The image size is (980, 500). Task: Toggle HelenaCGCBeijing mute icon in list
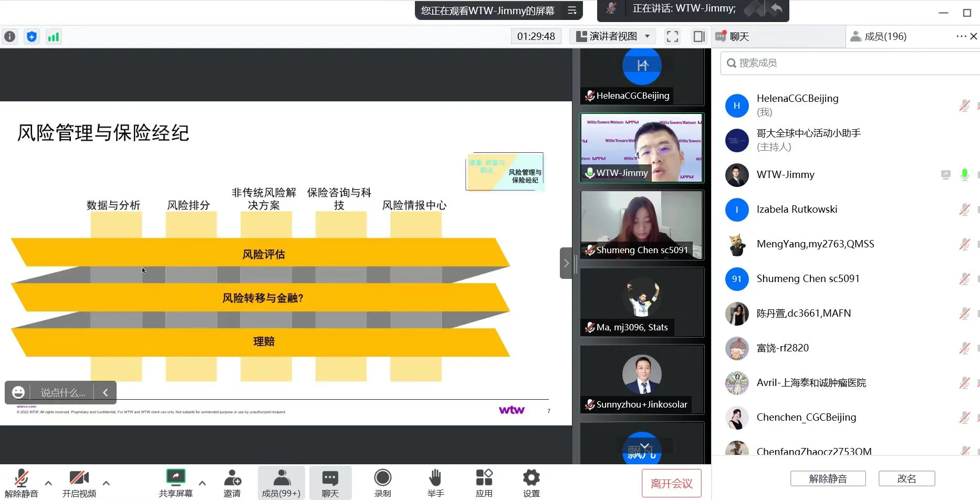pyautogui.click(x=964, y=106)
